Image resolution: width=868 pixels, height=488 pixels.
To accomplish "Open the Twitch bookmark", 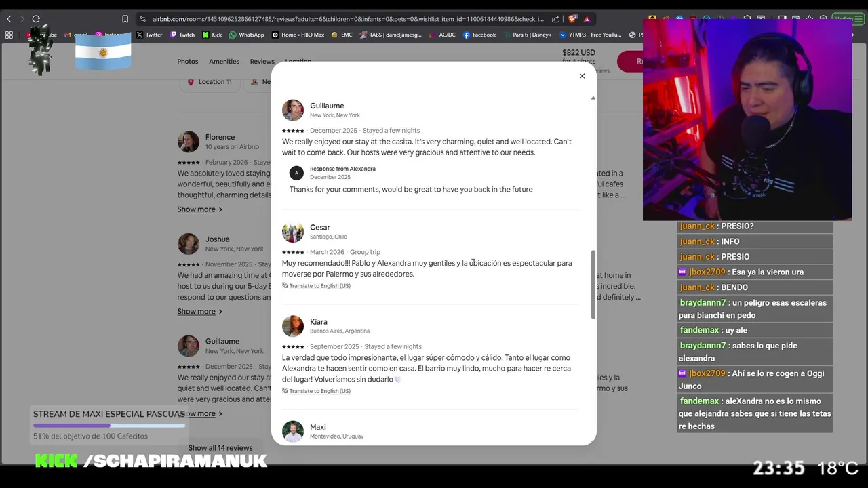I will click(x=182, y=35).
